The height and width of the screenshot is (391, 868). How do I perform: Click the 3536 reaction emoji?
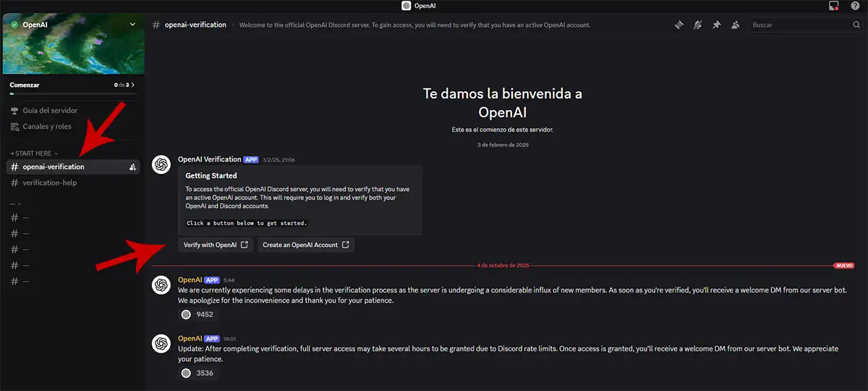(187, 374)
